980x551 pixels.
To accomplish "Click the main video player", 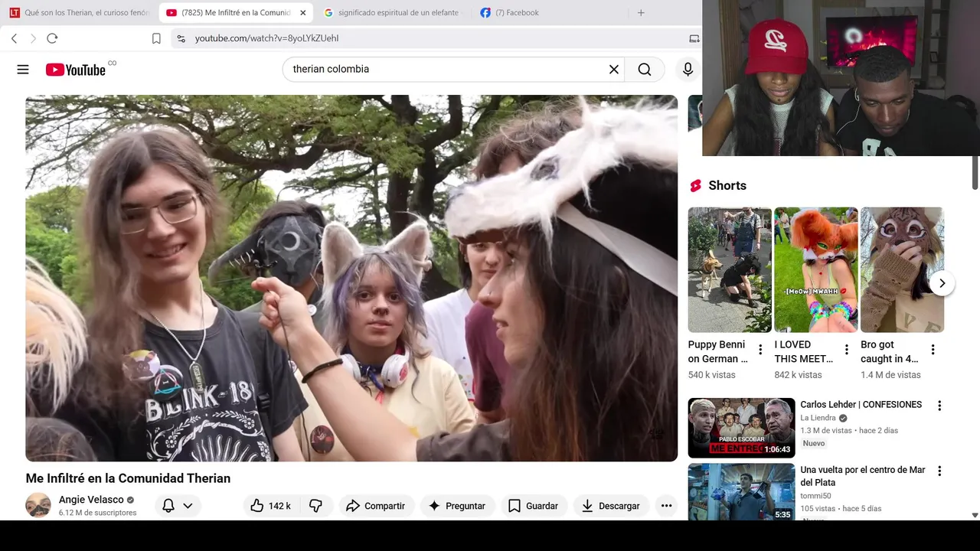I will point(351,278).
